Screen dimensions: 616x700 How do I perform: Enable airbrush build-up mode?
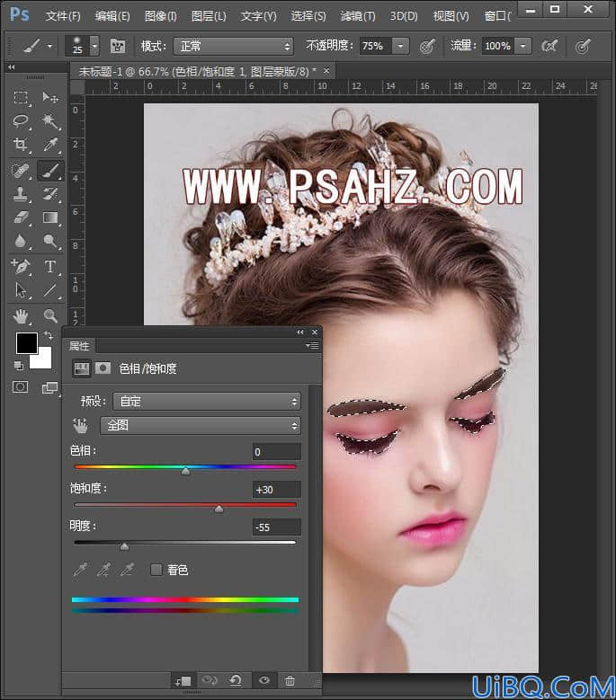pos(549,46)
